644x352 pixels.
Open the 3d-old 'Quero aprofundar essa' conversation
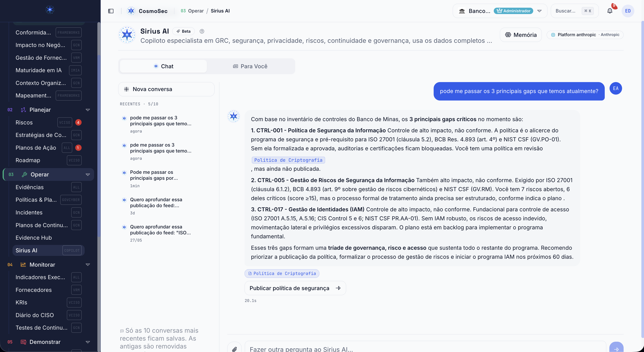(166, 206)
